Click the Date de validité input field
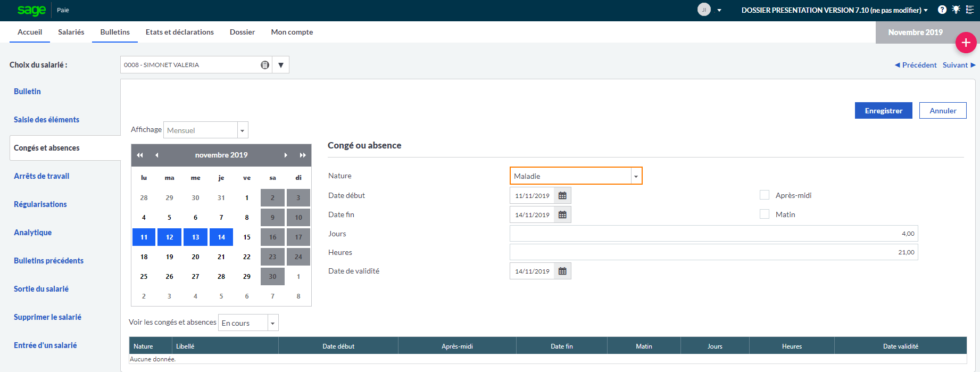This screenshot has width=980, height=372. pos(532,271)
